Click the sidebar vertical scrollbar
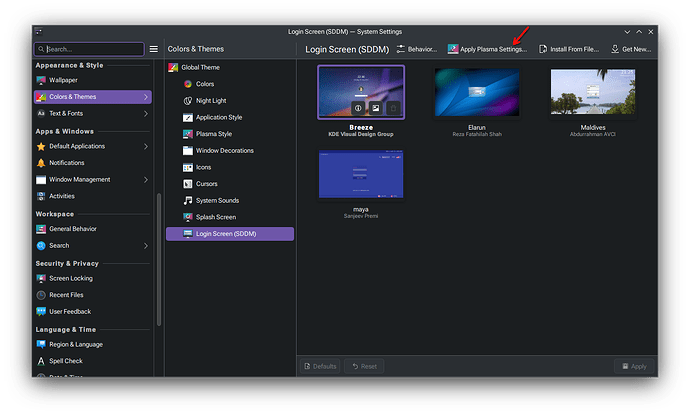The width and height of the screenshot is (690, 415). [x=159, y=259]
